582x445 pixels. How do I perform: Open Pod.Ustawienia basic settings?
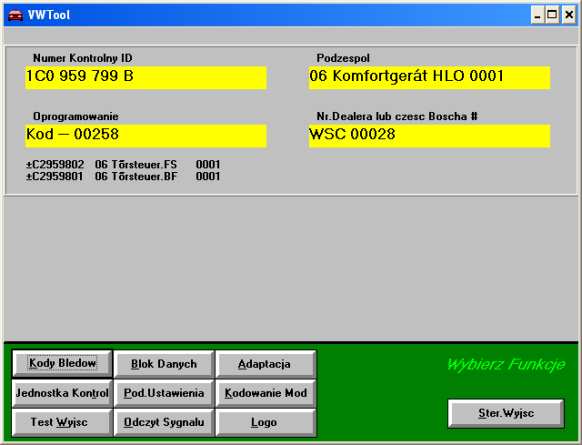164,393
